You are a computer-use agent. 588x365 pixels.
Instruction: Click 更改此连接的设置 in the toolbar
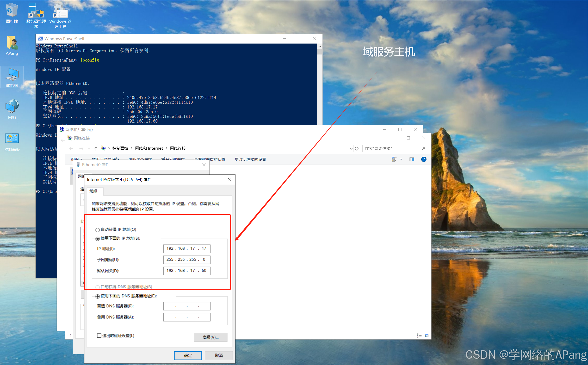pyautogui.click(x=250, y=159)
